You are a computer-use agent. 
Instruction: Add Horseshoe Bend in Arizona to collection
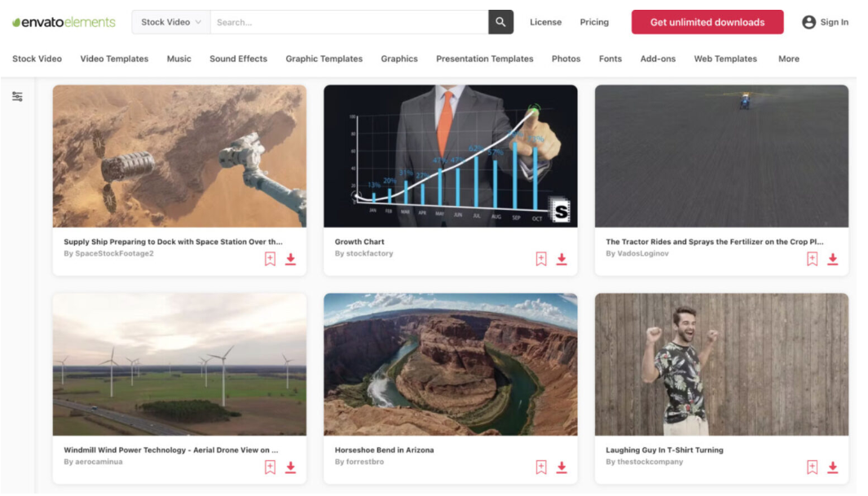[x=541, y=467]
